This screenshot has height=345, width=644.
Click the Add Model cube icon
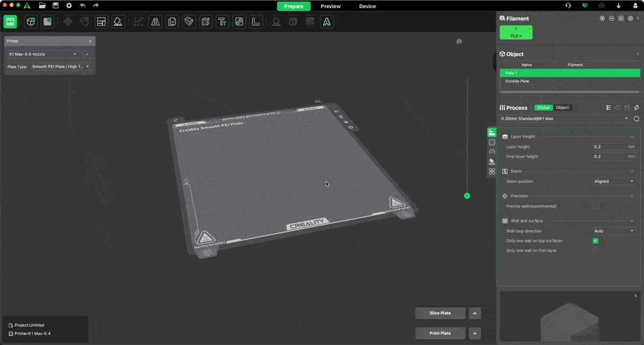pyautogui.click(x=32, y=22)
